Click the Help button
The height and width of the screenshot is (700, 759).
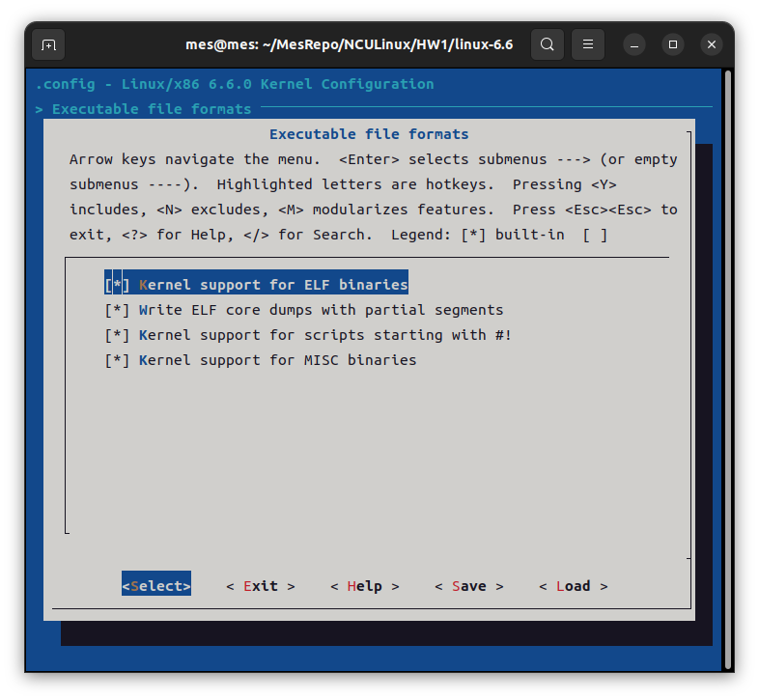(364, 586)
